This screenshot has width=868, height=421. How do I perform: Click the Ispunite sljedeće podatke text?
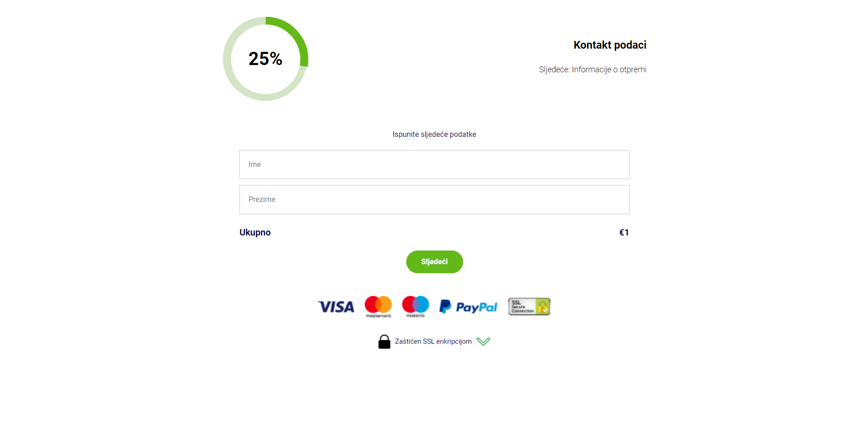(434, 134)
